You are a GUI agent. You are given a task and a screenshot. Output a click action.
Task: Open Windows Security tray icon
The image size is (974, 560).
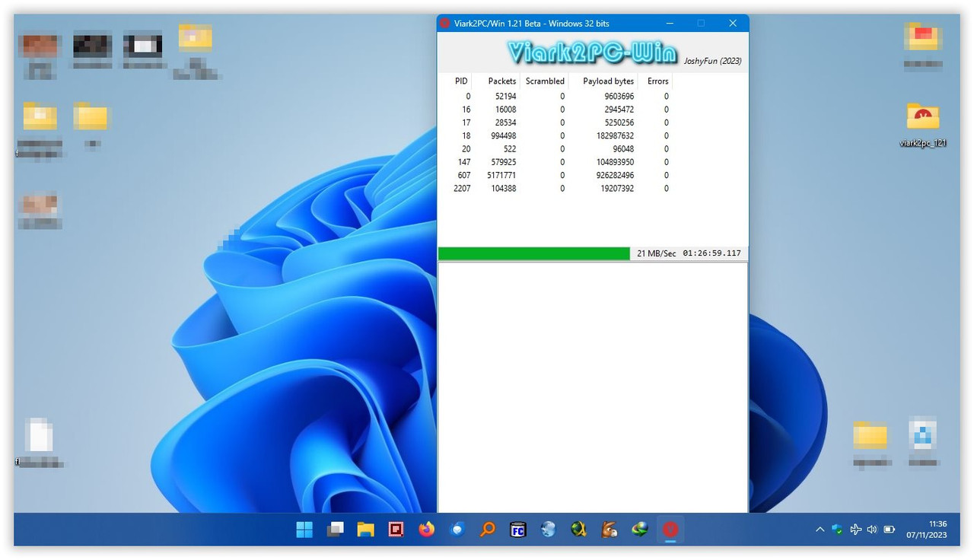pos(837,530)
